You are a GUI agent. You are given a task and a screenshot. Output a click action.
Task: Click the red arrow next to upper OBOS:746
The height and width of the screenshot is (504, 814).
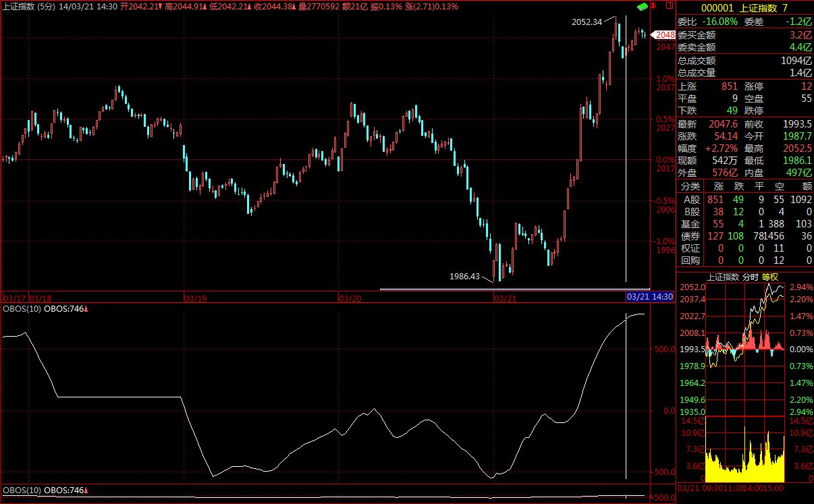tap(86, 309)
